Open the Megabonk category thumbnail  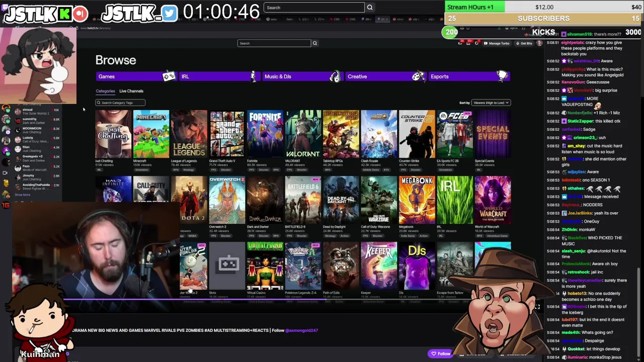[x=417, y=200]
